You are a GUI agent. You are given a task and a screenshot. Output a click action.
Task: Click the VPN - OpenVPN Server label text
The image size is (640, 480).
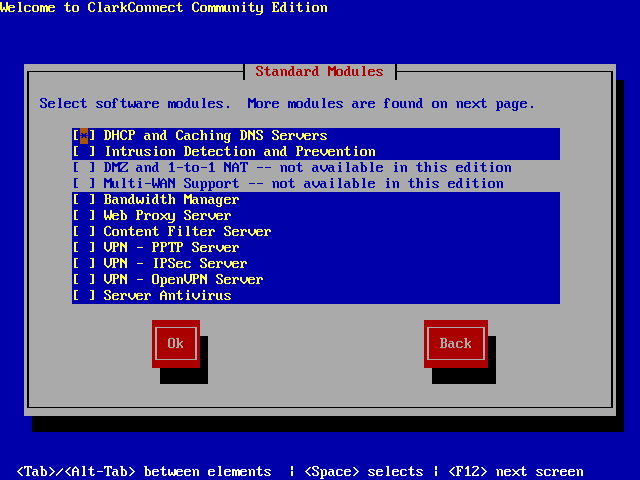(x=183, y=280)
